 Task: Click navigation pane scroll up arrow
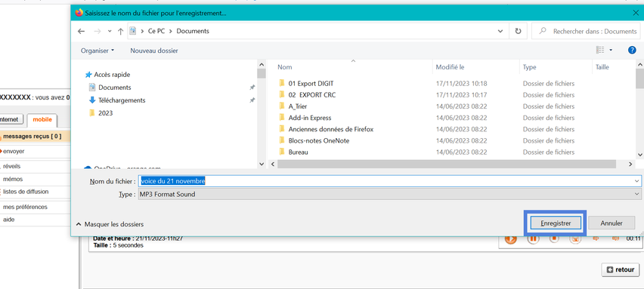(262, 64)
